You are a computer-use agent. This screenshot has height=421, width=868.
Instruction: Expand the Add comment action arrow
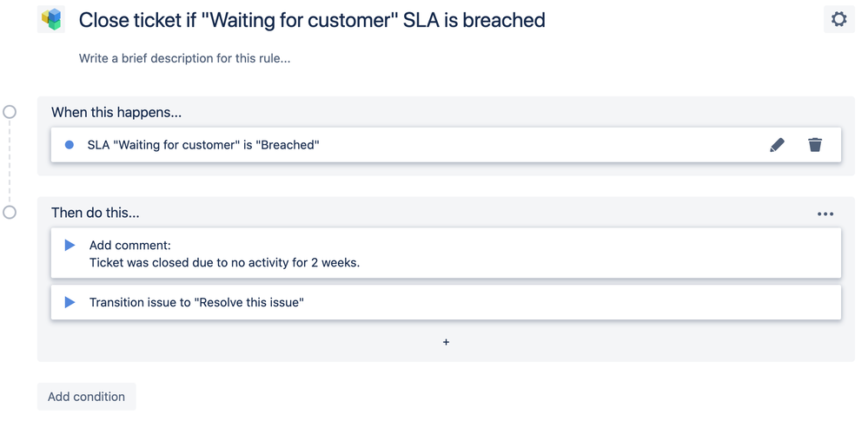(70, 245)
